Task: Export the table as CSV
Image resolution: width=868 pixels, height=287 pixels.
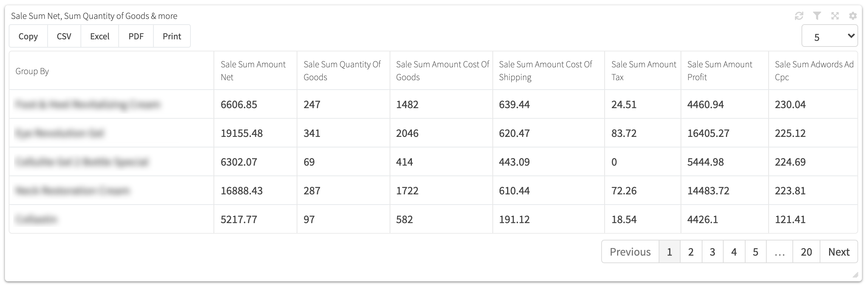Action: pos(64,36)
